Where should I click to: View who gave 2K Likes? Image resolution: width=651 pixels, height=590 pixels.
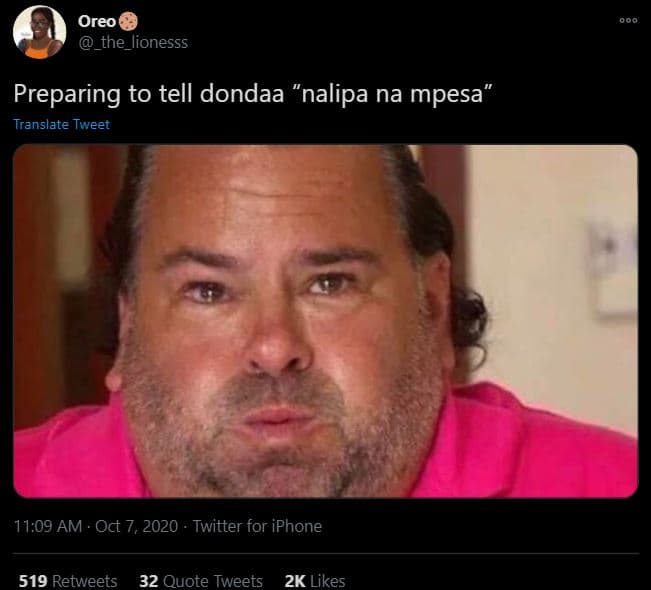(x=315, y=581)
